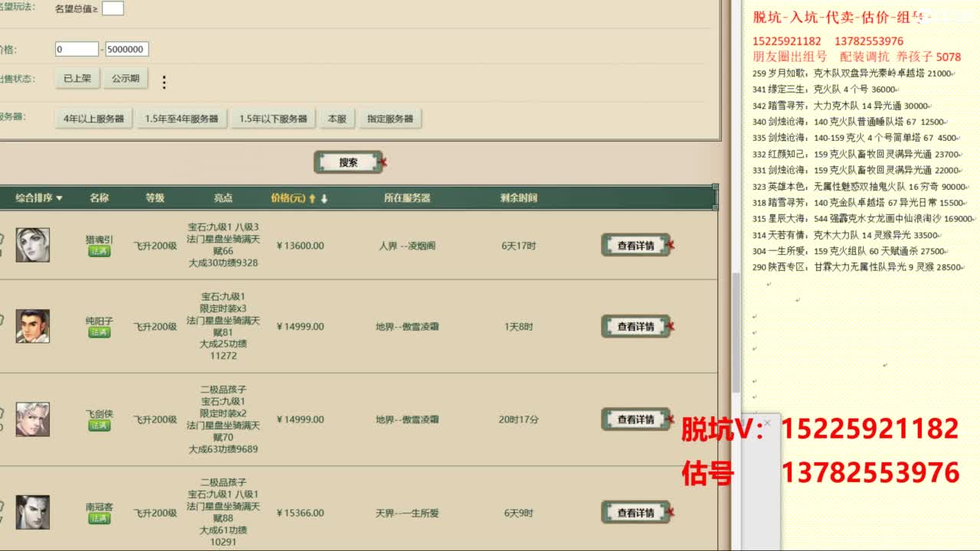This screenshot has height=551, width=980.
Task: Click the 飞剑侠 character avatar
Action: tap(33, 419)
